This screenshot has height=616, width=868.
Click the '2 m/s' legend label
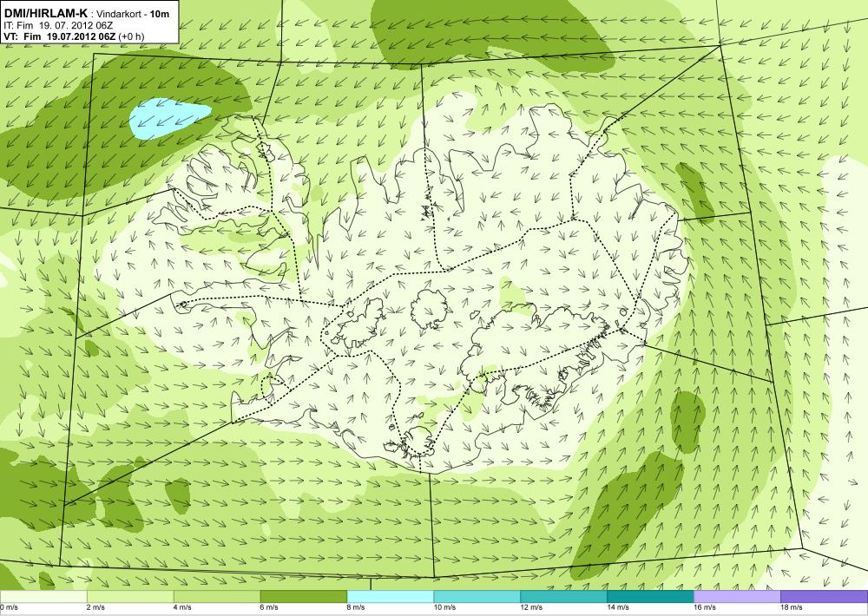[x=95, y=607]
